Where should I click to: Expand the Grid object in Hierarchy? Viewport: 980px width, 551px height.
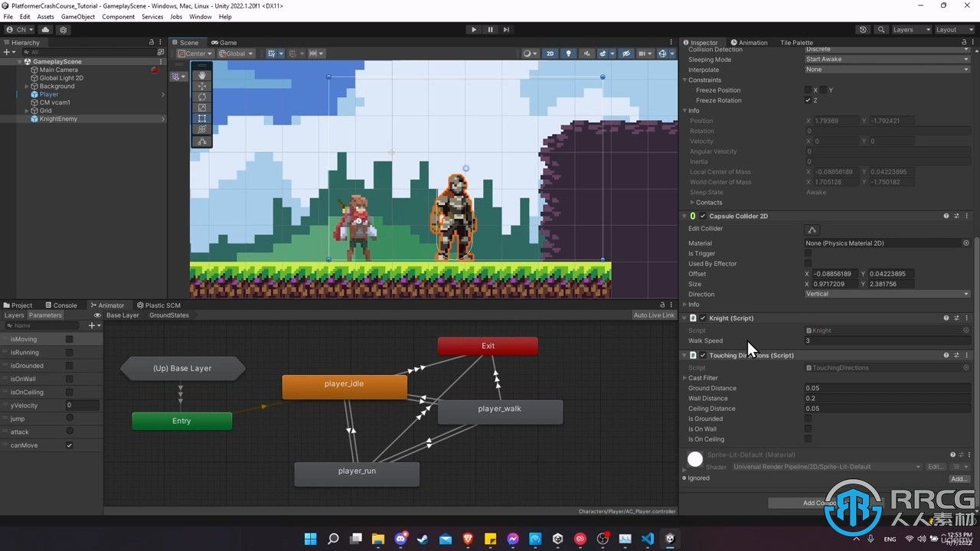click(26, 111)
